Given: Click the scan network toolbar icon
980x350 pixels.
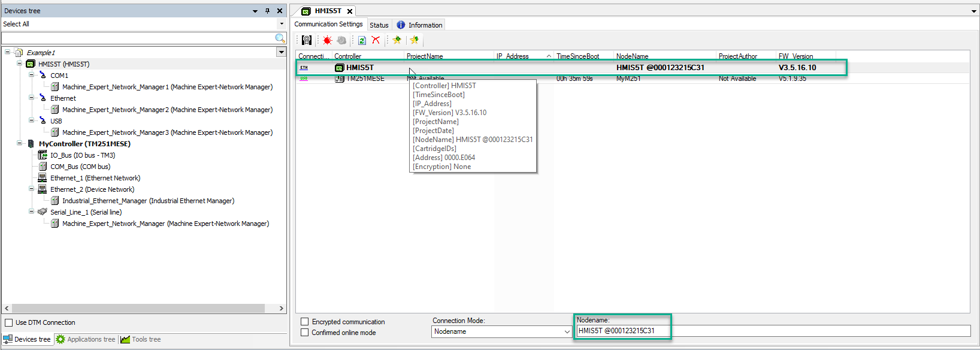Looking at the screenshot, I should click(x=307, y=40).
